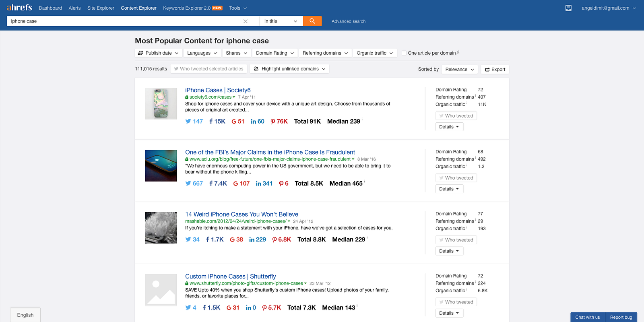
Task: Go to Dashboard in top navigation
Action: click(x=50, y=8)
